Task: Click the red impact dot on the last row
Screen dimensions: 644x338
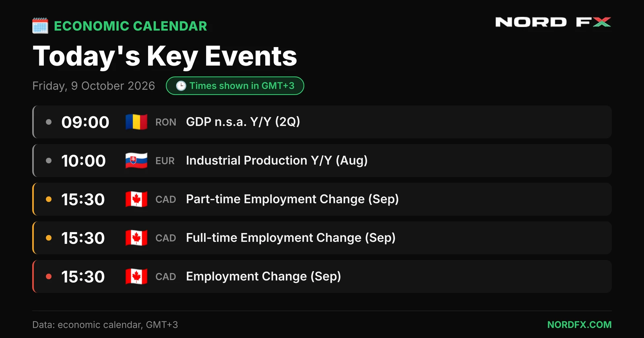Action: (x=49, y=276)
